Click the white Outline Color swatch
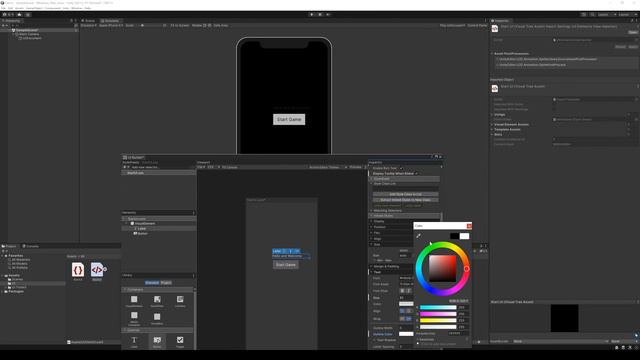This screenshot has height=360, width=640. click(x=406, y=334)
